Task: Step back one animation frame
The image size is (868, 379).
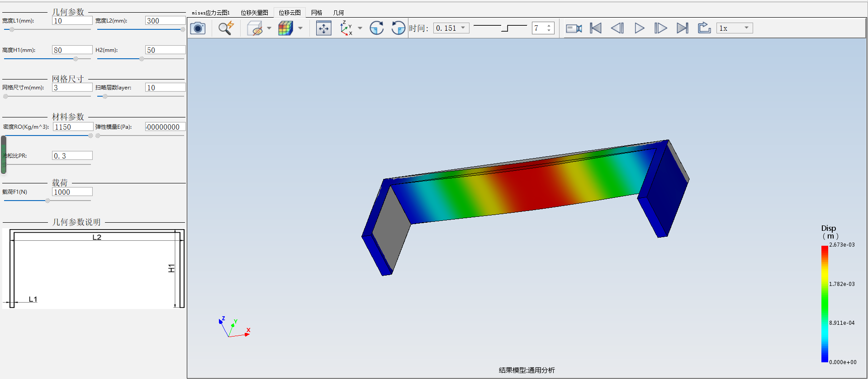Action: [x=617, y=28]
